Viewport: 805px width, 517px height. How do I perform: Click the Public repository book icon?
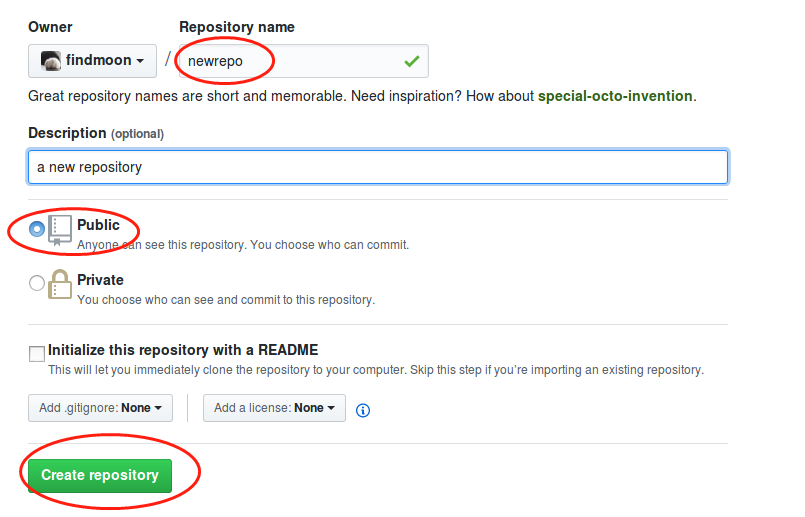(x=60, y=229)
